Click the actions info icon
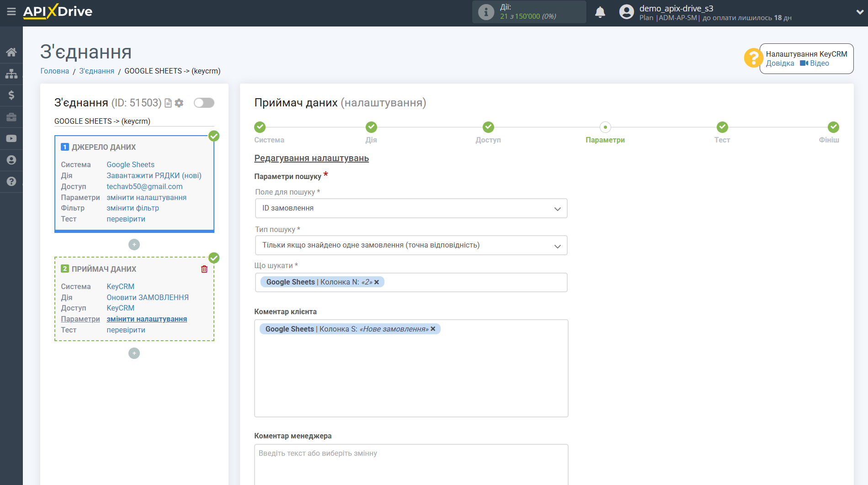The height and width of the screenshot is (485, 868). click(x=486, y=12)
